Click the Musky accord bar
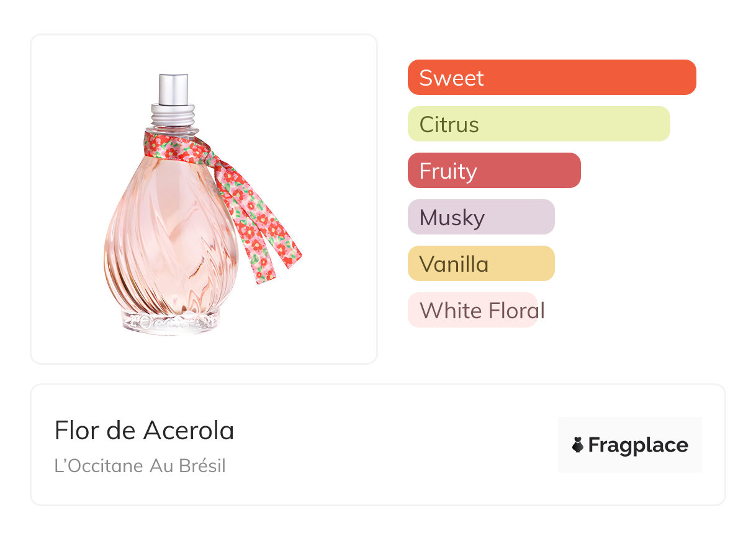The image size is (756, 536). tap(480, 217)
